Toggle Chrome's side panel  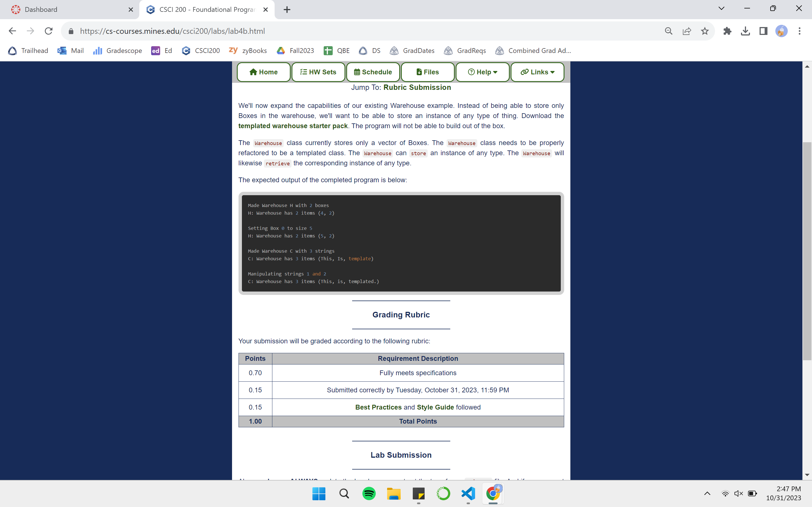(x=763, y=31)
